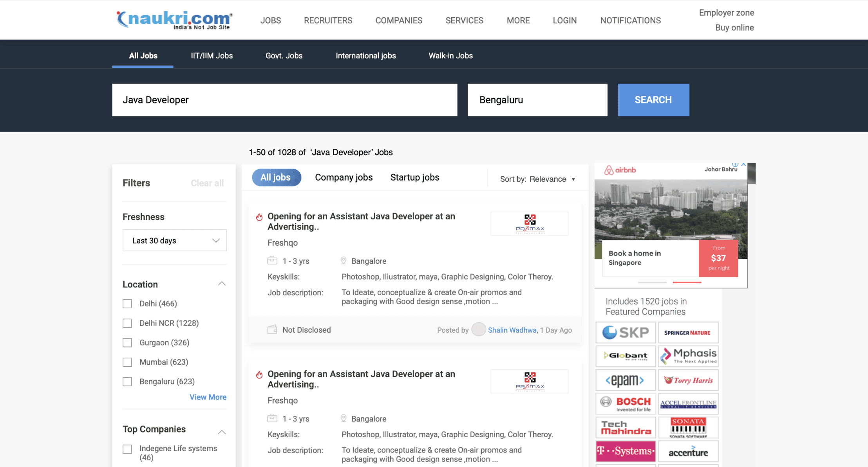This screenshot has width=868, height=467.
Task: Enable the Indegene Life systems company filter
Action: [127, 449]
